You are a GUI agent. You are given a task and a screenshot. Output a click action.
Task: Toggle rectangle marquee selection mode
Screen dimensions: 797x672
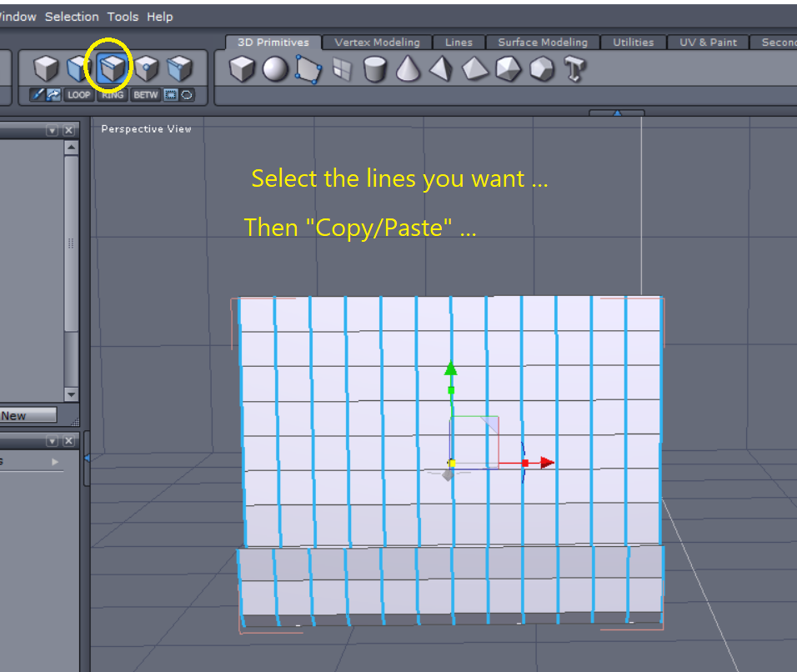[x=171, y=94]
